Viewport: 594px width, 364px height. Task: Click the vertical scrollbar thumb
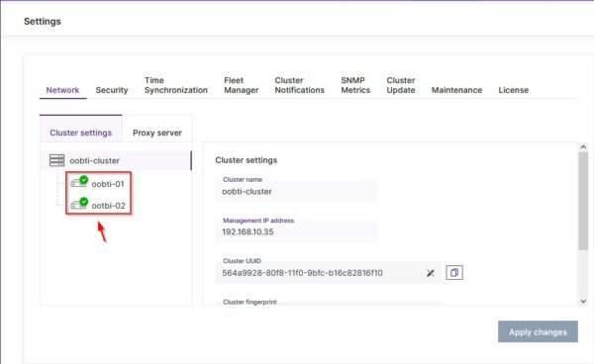point(583,201)
